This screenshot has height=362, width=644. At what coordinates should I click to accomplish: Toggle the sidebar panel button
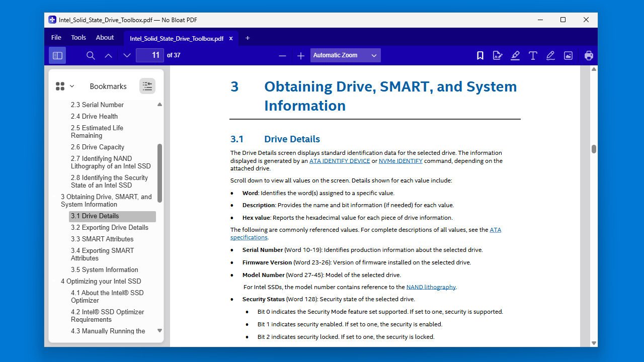click(57, 55)
